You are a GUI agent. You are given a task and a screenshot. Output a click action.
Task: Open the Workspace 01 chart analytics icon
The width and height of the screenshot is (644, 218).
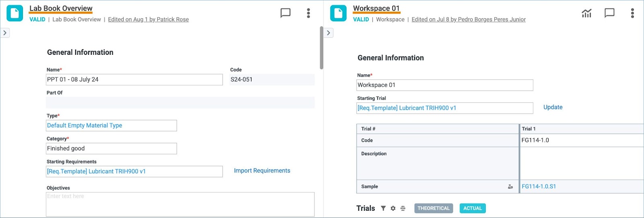click(586, 13)
